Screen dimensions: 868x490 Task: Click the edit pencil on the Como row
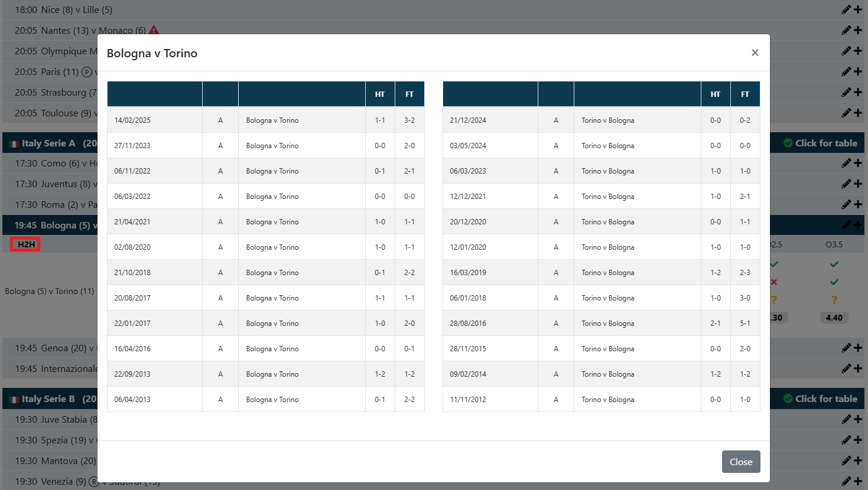pyautogui.click(x=846, y=163)
